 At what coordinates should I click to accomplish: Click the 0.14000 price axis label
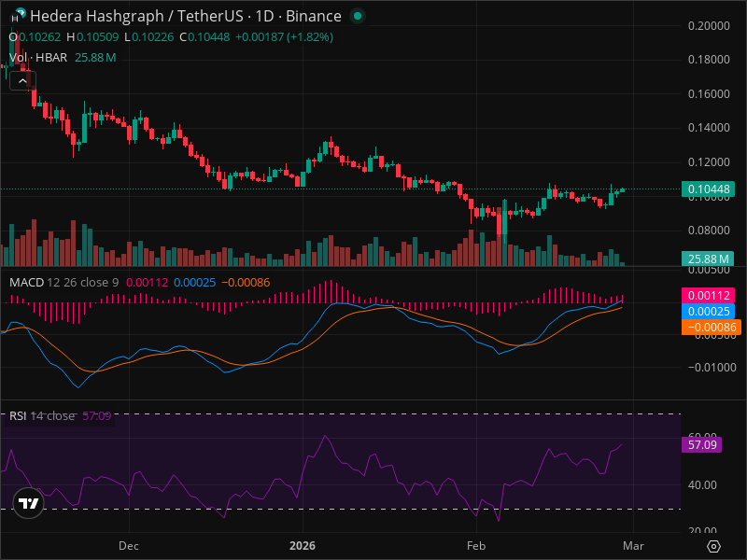[x=709, y=128]
